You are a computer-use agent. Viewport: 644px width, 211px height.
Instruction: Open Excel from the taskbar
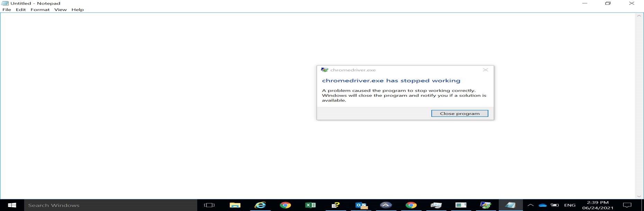[x=310, y=205]
